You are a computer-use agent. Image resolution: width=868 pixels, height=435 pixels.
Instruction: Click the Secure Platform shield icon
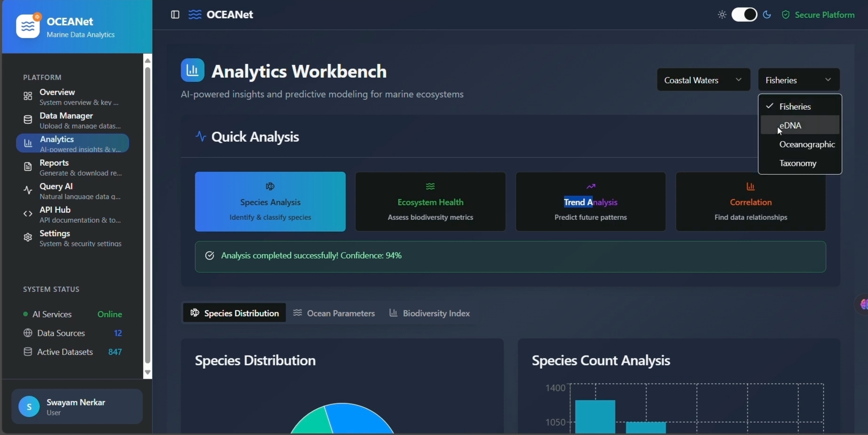[x=786, y=15]
